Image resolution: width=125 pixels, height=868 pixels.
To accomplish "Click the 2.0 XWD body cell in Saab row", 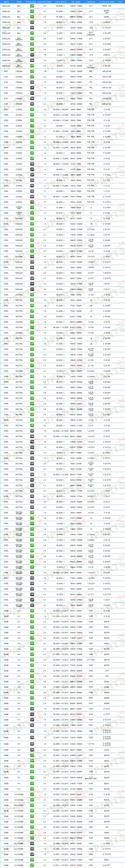I will (91, 660).
